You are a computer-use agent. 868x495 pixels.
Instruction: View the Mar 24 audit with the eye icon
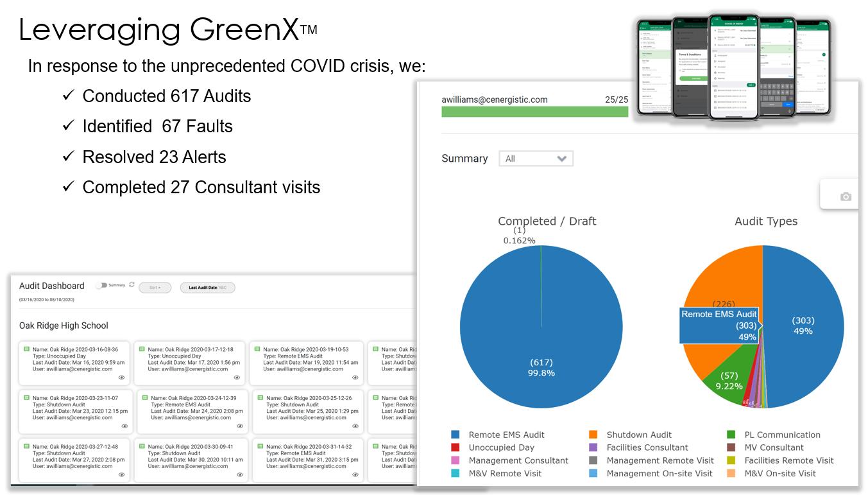[x=240, y=426]
